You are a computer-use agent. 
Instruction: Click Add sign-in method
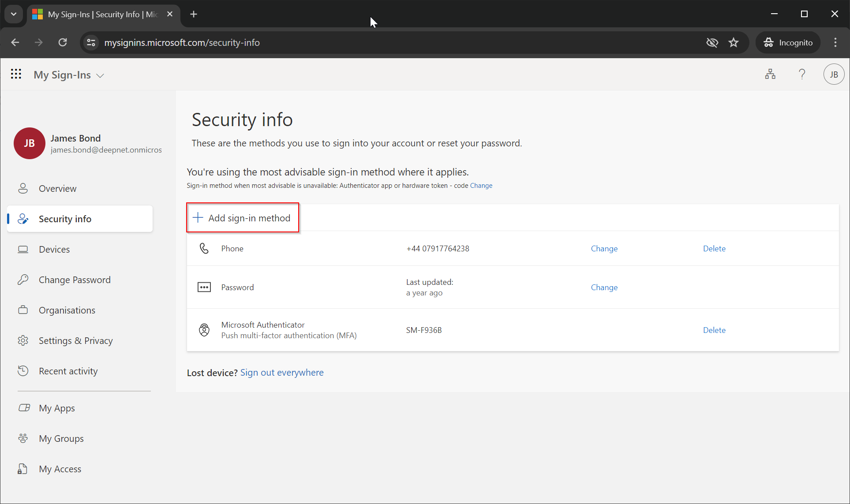click(243, 218)
